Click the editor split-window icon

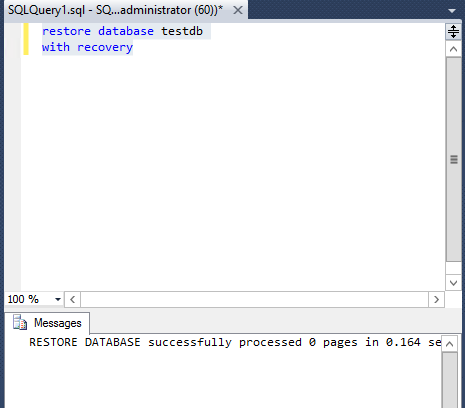(x=453, y=32)
